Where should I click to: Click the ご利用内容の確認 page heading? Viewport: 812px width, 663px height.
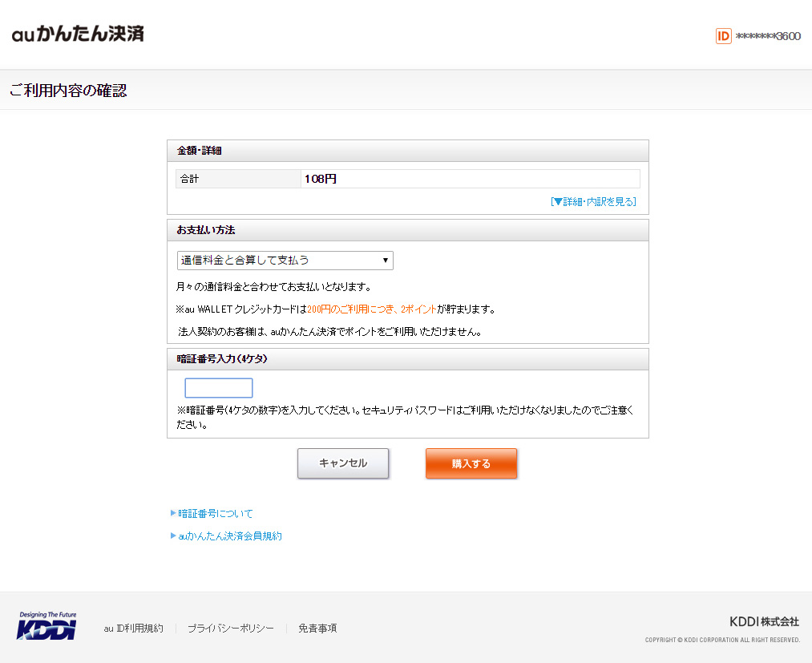(68, 91)
